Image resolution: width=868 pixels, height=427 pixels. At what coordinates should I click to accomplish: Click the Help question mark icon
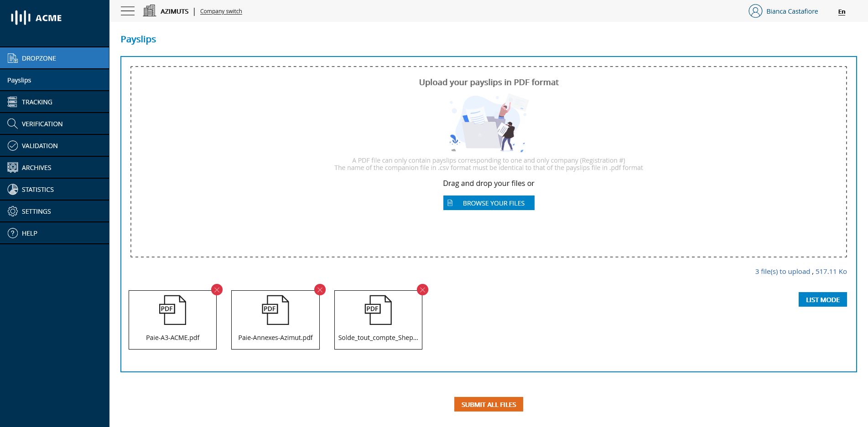click(x=12, y=233)
